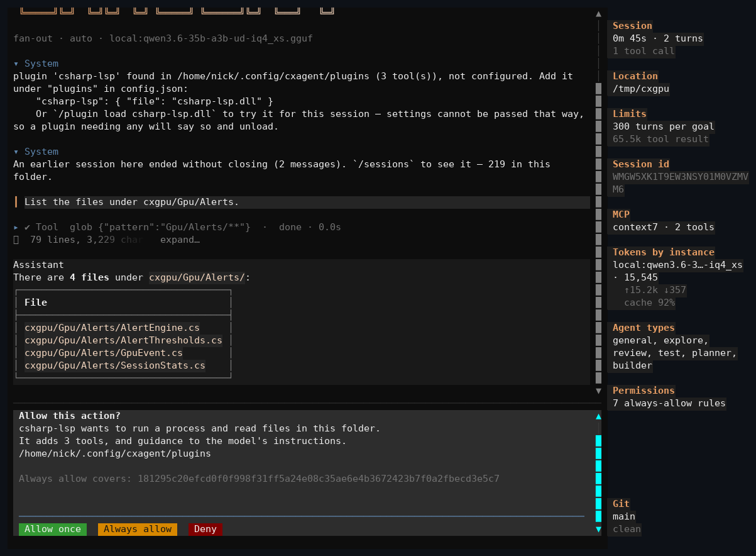Screen dimensions: 756x556
Task: Select file cxgpu/Gpu/Alerts/AlertEngine.cs
Action: pos(112,328)
